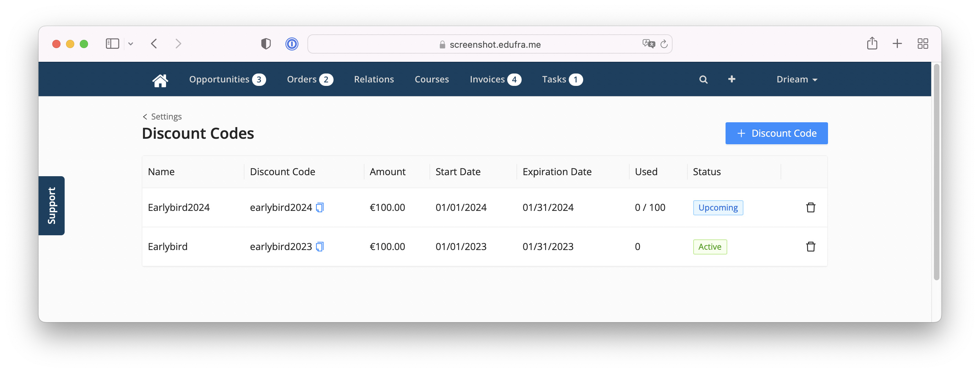The width and height of the screenshot is (980, 373).
Task: Open the 1Password extension icon
Action: pyautogui.click(x=291, y=44)
